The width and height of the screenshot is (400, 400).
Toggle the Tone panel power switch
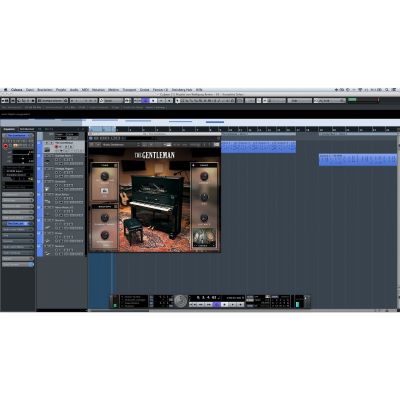[x=116, y=165]
